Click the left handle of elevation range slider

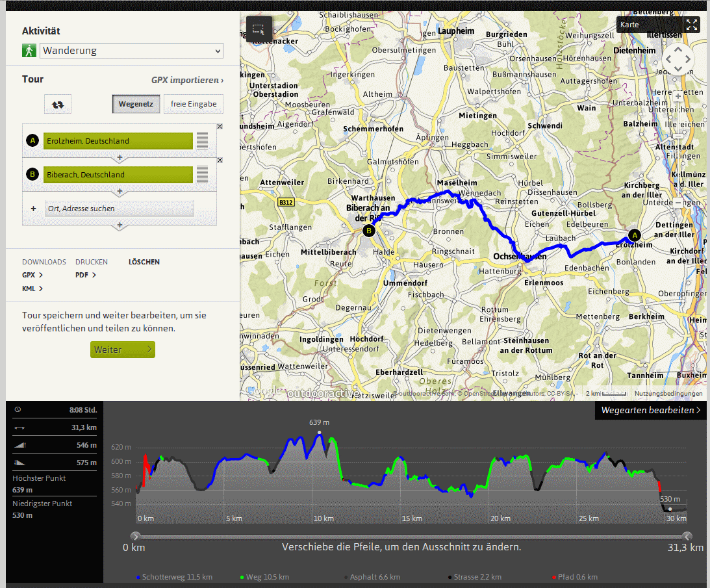(x=135, y=536)
